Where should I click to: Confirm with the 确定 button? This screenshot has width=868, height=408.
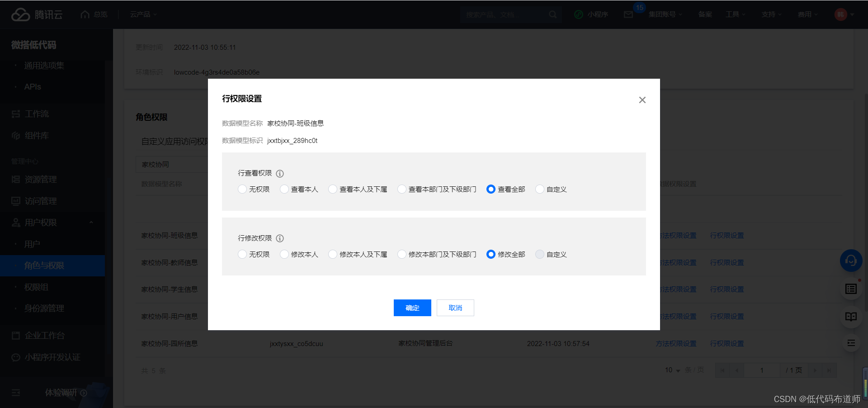point(412,308)
